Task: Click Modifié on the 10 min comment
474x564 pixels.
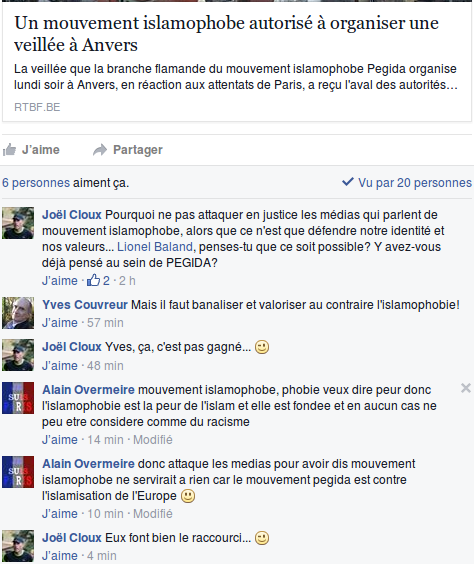Action: tap(153, 514)
